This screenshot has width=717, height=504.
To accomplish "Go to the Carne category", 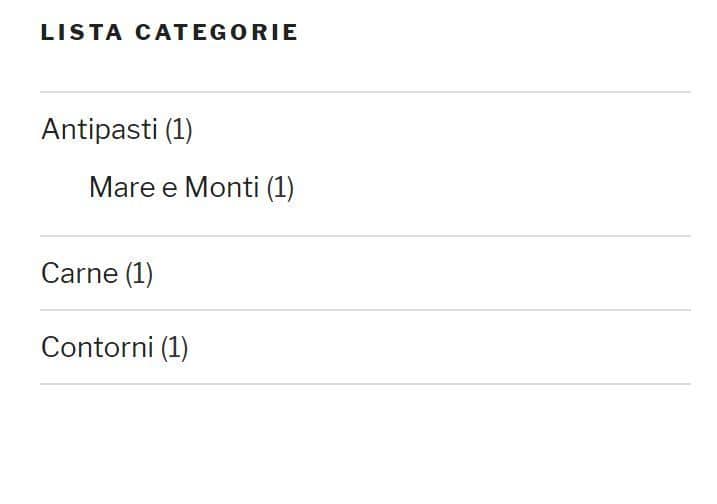I will pyautogui.click(x=80, y=274).
